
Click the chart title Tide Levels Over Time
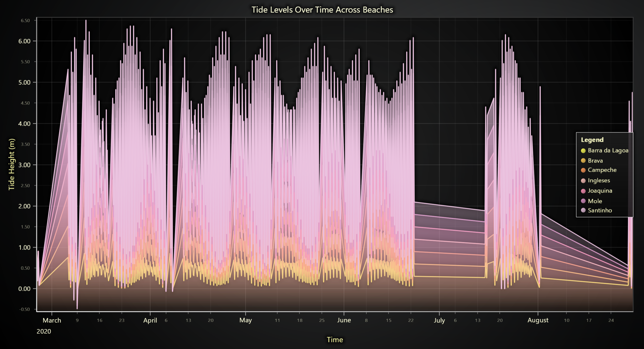pyautogui.click(x=322, y=10)
